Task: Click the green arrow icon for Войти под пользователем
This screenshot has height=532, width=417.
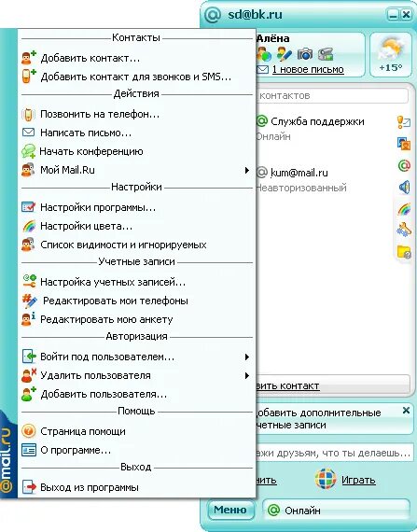Action: (x=29, y=357)
